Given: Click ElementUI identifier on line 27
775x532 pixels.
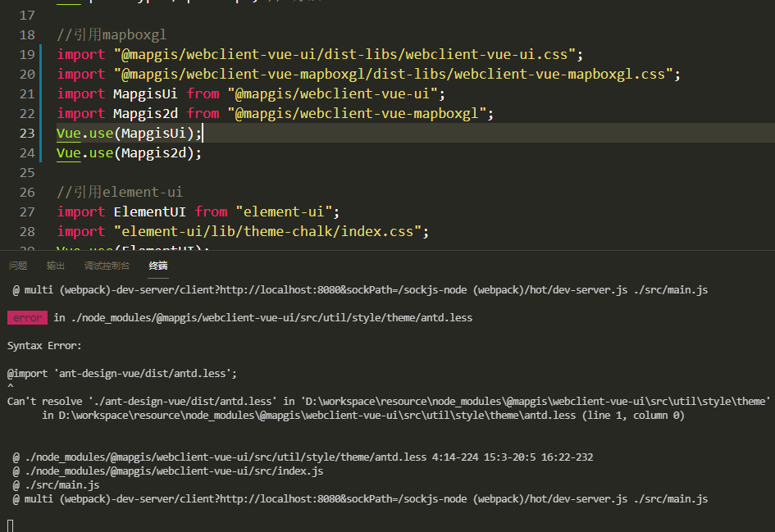Looking at the screenshot, I should pos(150,212).
